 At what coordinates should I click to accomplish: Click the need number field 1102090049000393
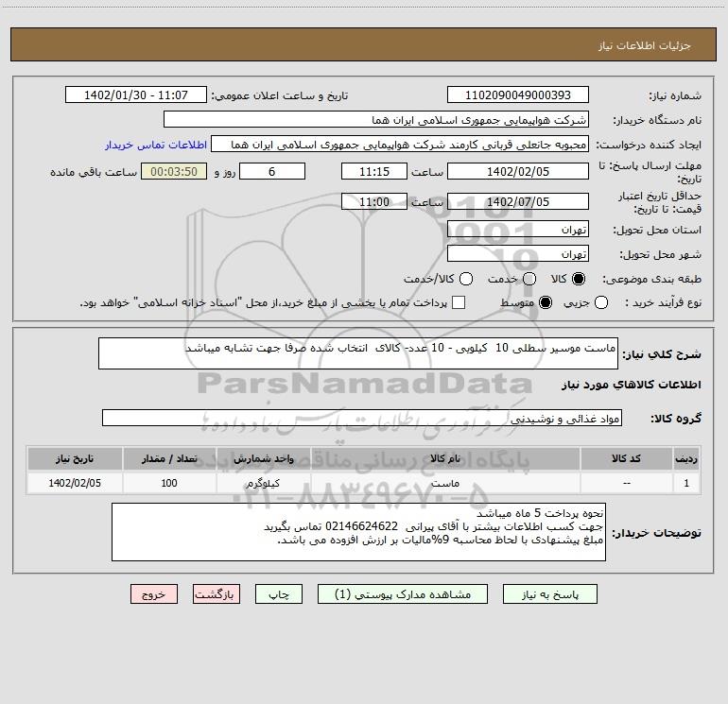(x=518, y=95)
